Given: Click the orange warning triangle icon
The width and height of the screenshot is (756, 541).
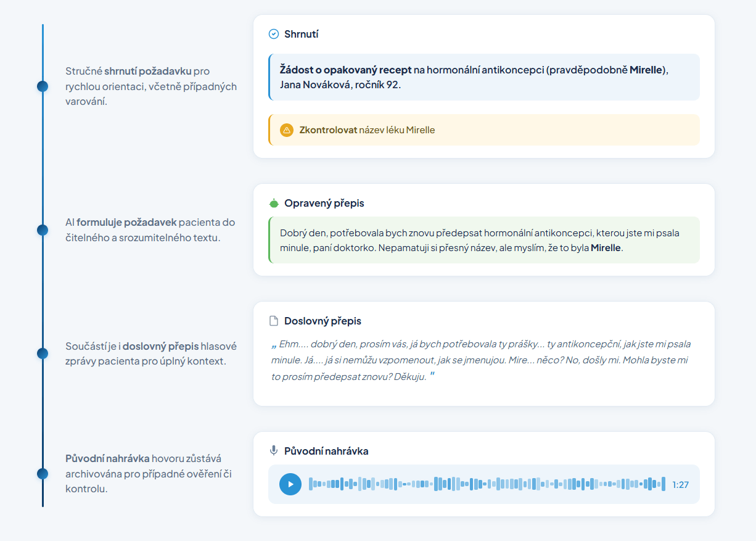Looking at the screenshot, I should pyautogui.click(x=286, y=130).
